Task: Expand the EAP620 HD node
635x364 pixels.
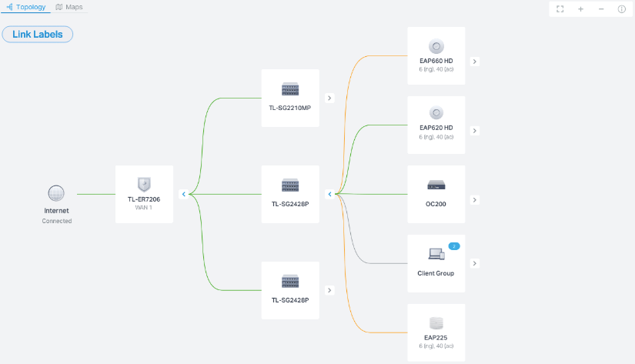Action: 475,131
